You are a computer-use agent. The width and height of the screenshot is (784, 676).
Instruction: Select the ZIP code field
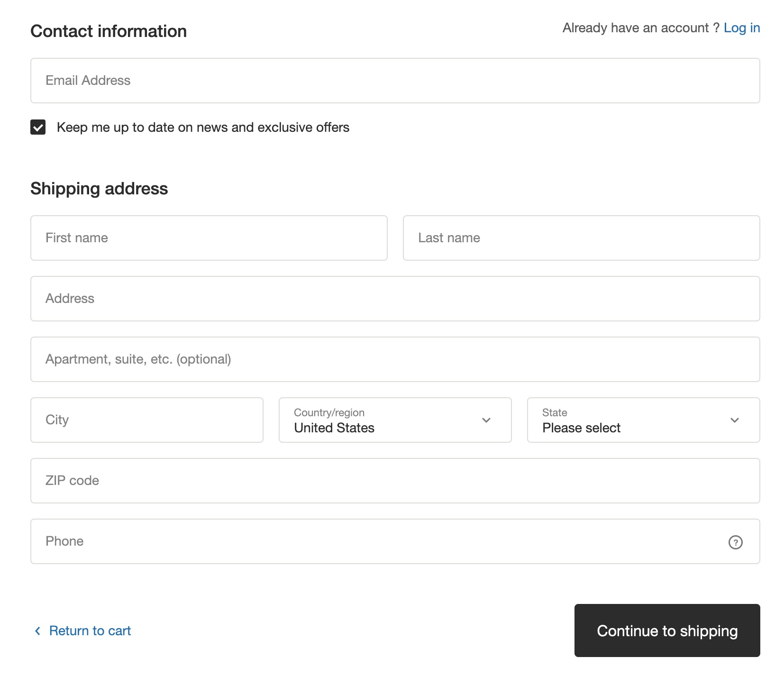coord(395,481)
